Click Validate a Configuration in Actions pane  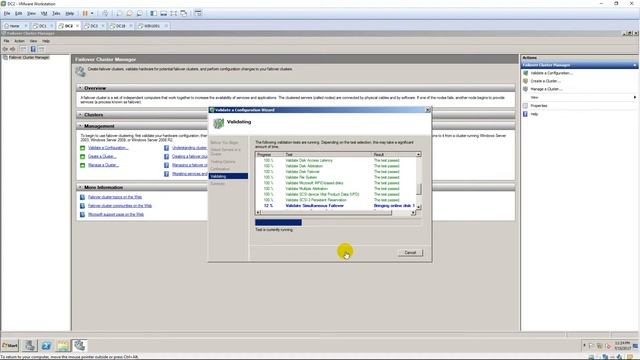pos(551,73)
